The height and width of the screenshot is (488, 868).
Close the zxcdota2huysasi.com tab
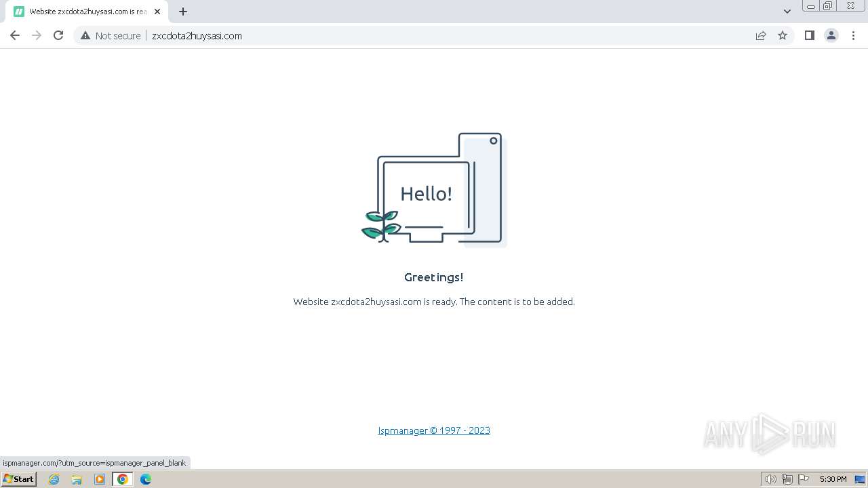pos(157,12)
